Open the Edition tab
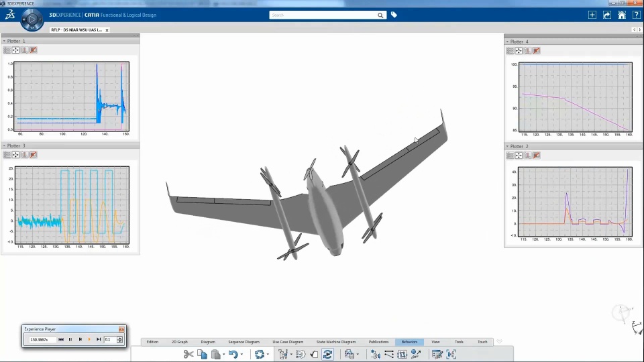This screenshot has height=362, width=644. [x=152, y=342]
